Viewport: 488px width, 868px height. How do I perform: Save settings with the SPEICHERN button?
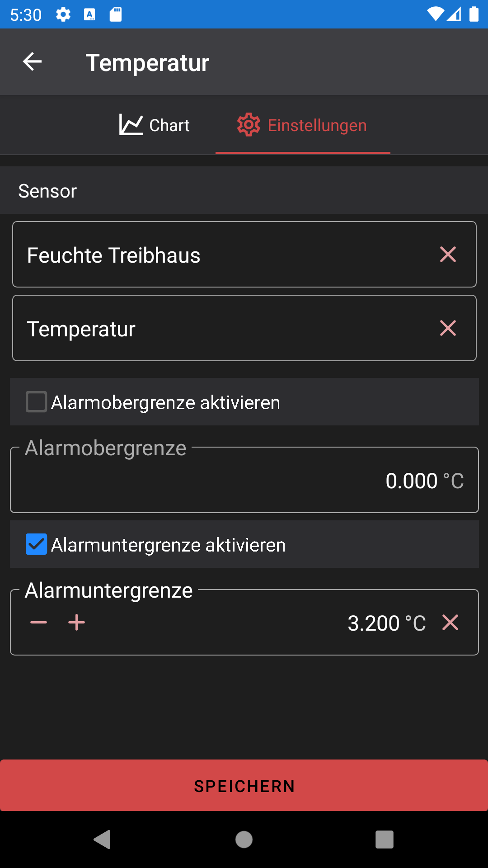(244, 785)
